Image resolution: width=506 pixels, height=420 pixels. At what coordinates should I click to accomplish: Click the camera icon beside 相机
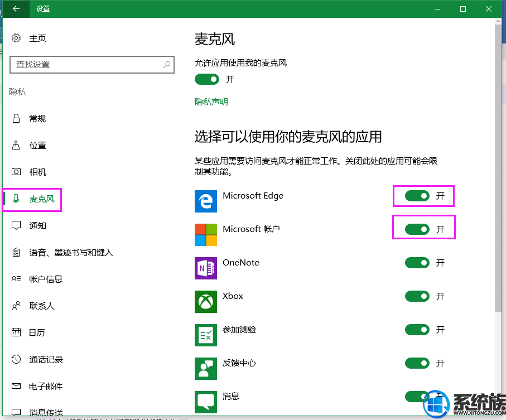16,172
